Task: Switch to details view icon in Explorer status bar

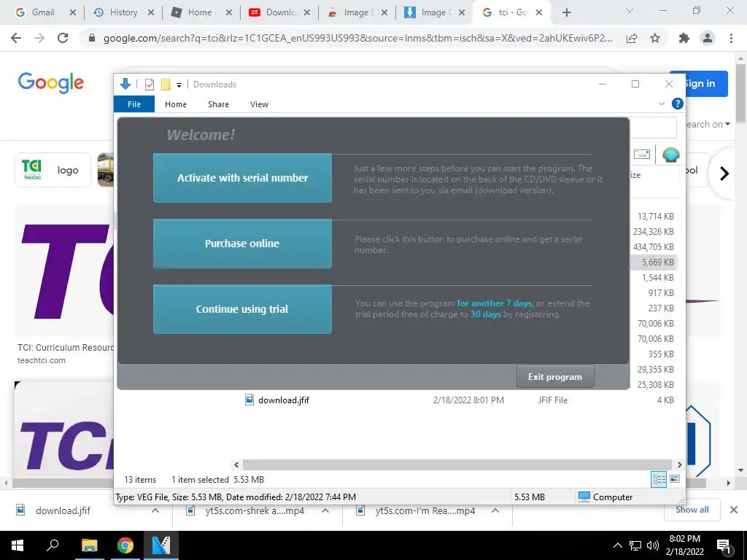Action: click(659, 479)
